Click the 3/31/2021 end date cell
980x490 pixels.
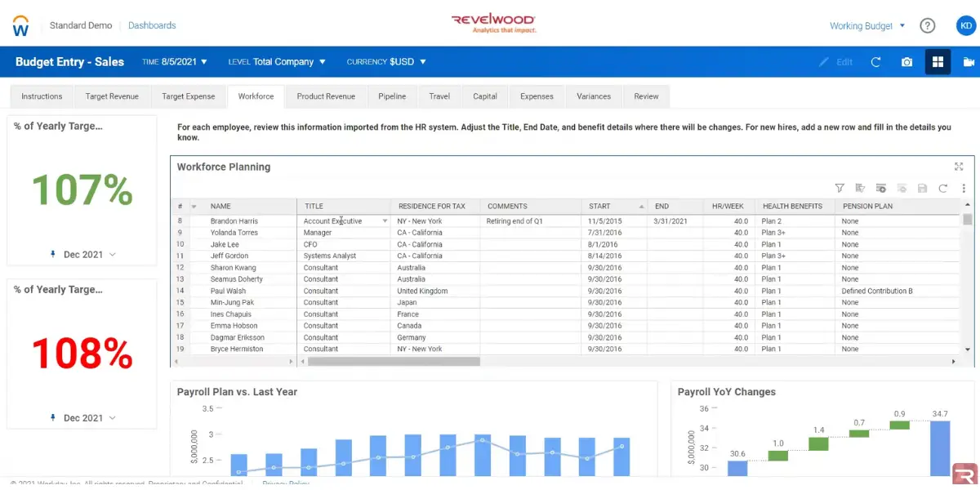pos(675,221)
